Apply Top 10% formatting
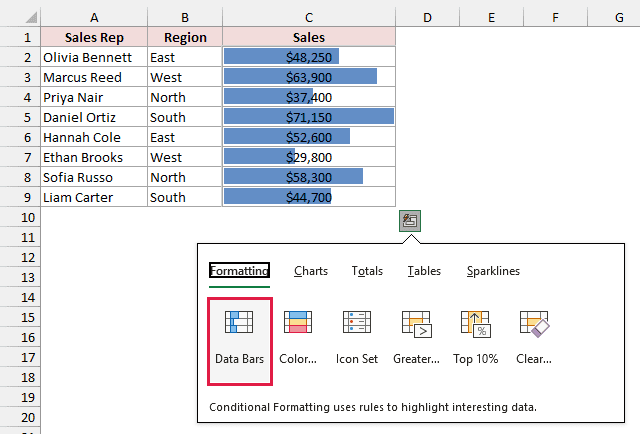 pos(476,337)
